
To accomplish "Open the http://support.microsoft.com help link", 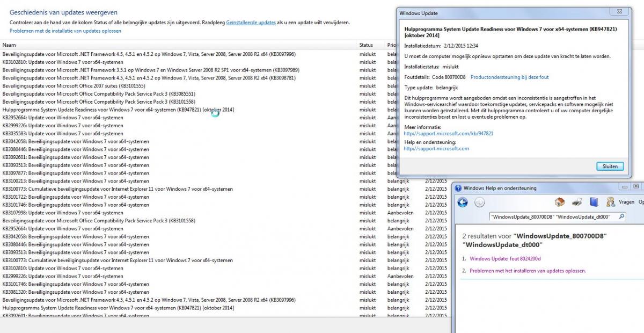I will tap(436, 148).
